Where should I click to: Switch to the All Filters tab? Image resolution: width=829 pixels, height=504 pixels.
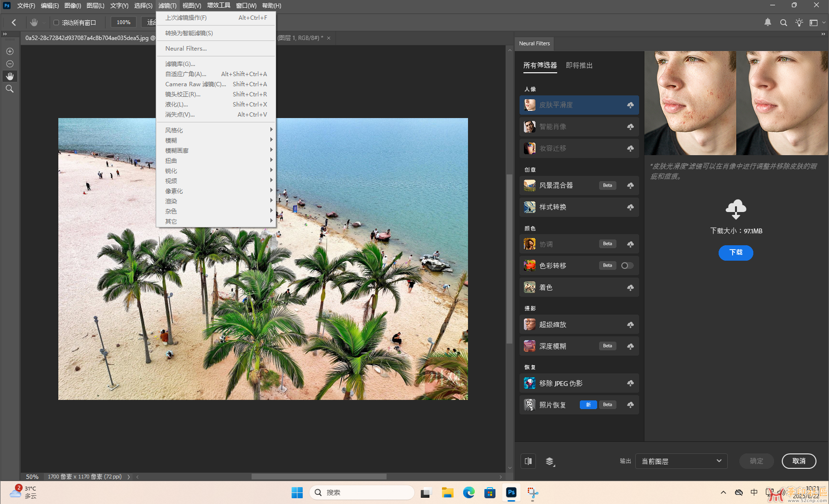point(540,65)
